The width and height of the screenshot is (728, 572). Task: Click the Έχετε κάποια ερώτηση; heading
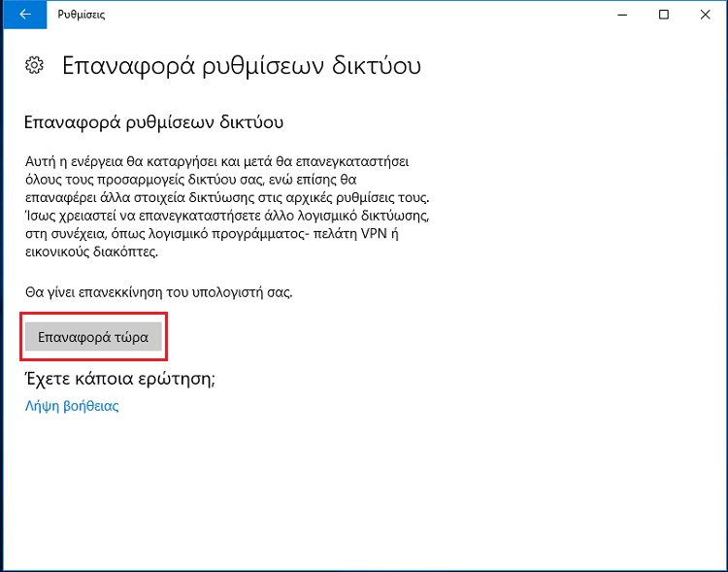coord(119,379)
